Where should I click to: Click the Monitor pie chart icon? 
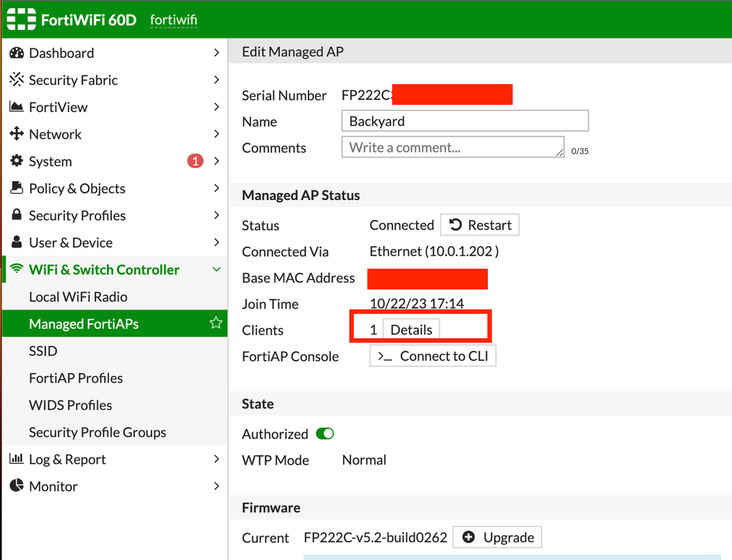tap(16, 486)
